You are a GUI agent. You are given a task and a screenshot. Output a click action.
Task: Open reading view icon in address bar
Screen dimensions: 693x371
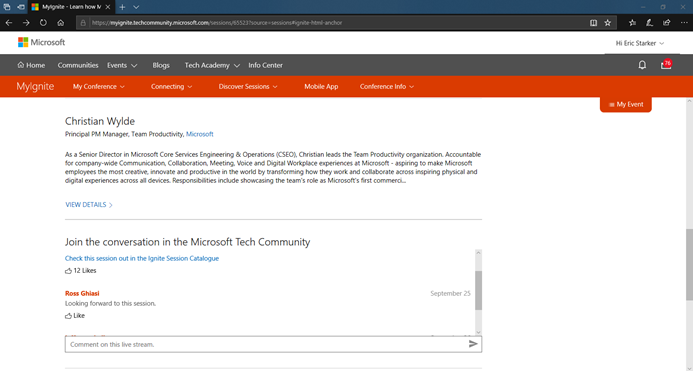(x=594, y=23)
